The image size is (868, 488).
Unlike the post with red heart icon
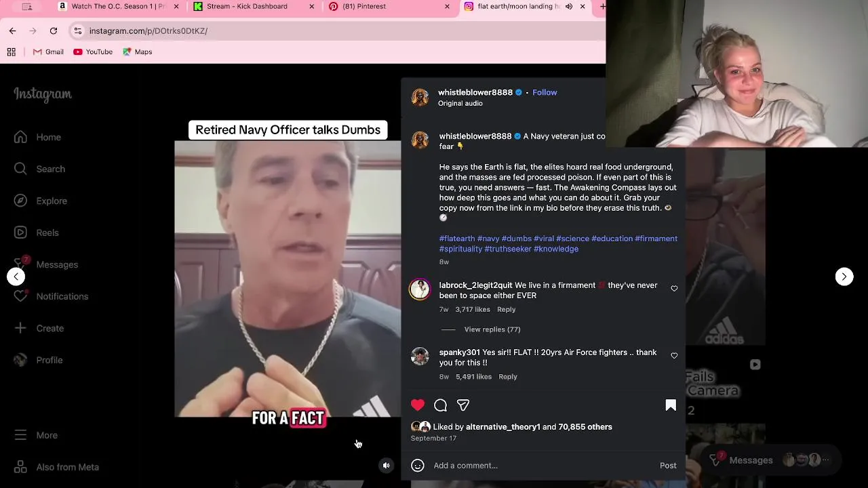pyautogui.click(x=418, y=405)
